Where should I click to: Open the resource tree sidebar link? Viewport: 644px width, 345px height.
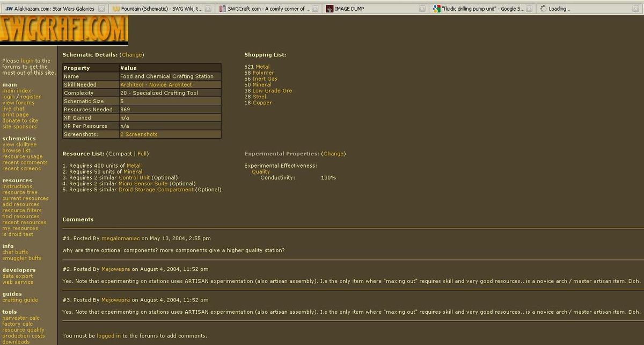tap(20, 192)
